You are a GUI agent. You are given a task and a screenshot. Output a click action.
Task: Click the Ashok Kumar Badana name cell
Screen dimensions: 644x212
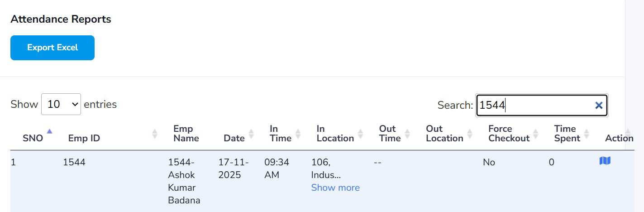184,181
